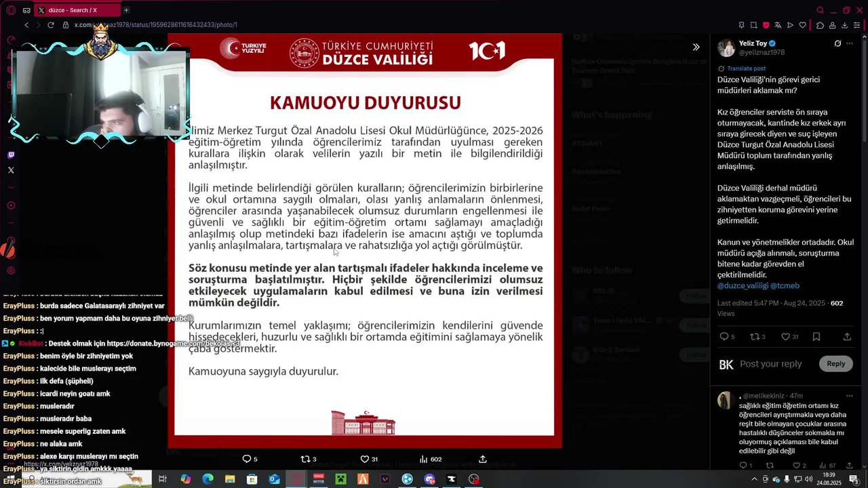Screen dimensions: 868x488
Task: Open Yeliz Toy profile avatar
Action: point(726,47)
